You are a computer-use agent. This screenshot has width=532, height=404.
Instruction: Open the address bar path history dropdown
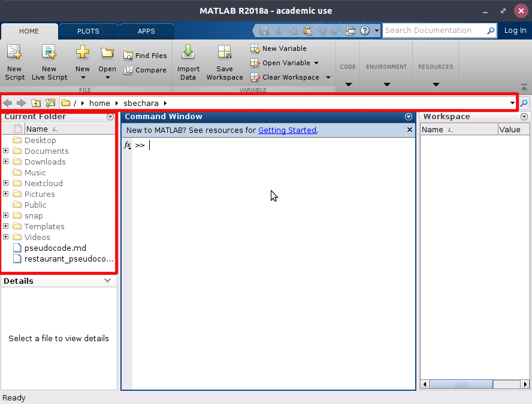[512, 103]
